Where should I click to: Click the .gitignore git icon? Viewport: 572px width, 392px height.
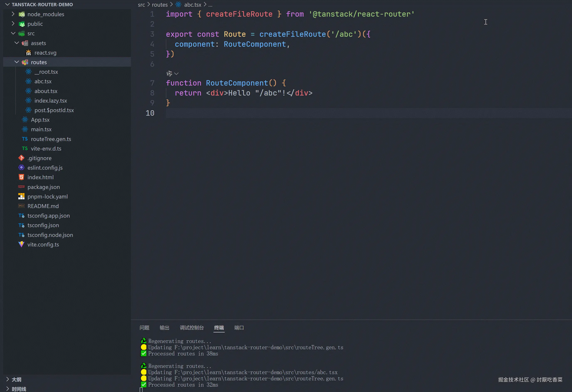(x=21, y=158)
